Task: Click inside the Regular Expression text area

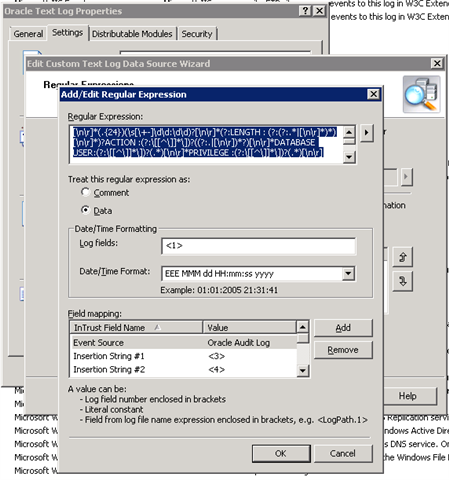Action: (207, 144)
